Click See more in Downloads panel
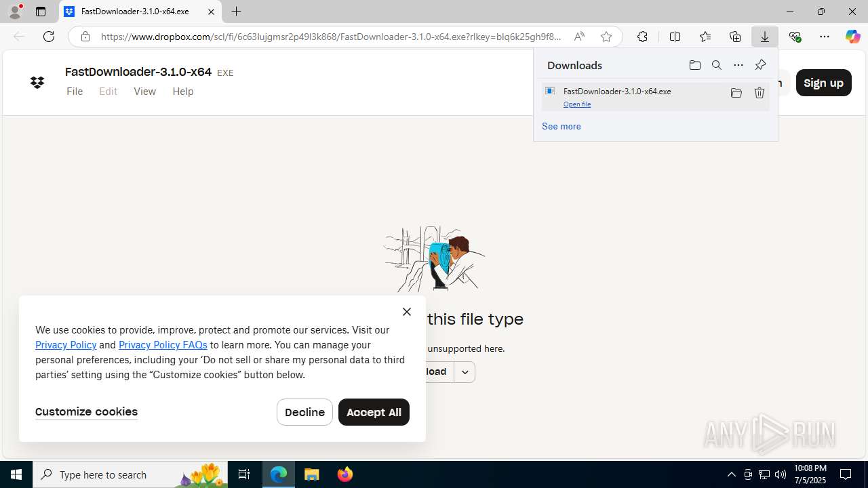This screenshot has width=868, height=488. coord(561,126)
